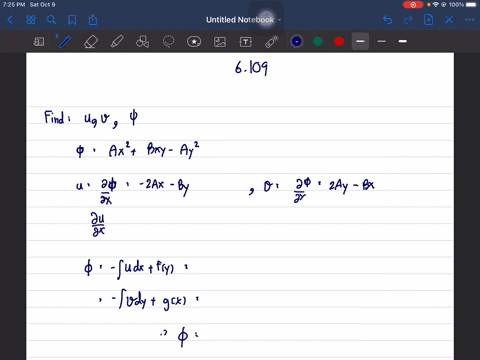Undo the last stroke
Image resolution: width=480 pixels, height=360 pixels.
387,20
